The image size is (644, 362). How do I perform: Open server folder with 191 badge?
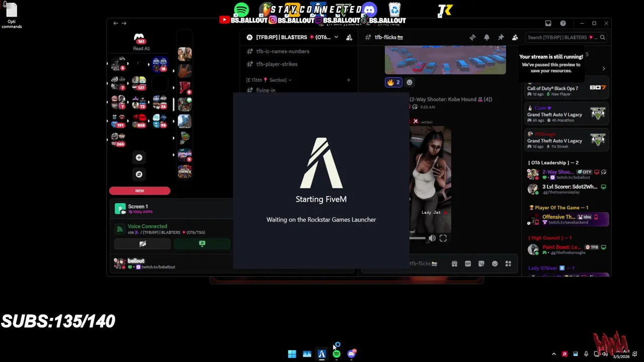(x=118, y=120)
